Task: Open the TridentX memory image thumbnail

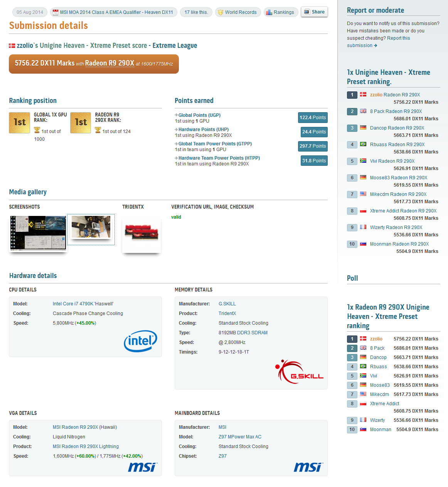Action: [x=141, y=233]
